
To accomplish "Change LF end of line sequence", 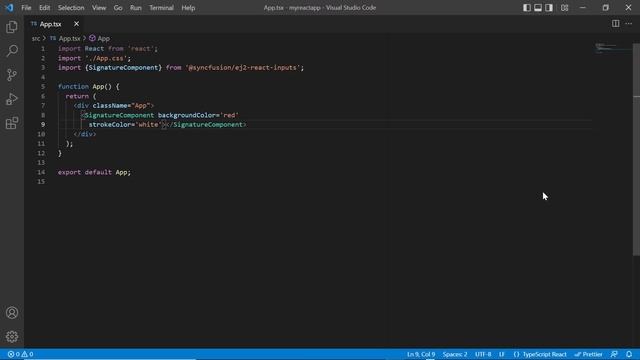I will pyautogui.click(x=502, y=354).
